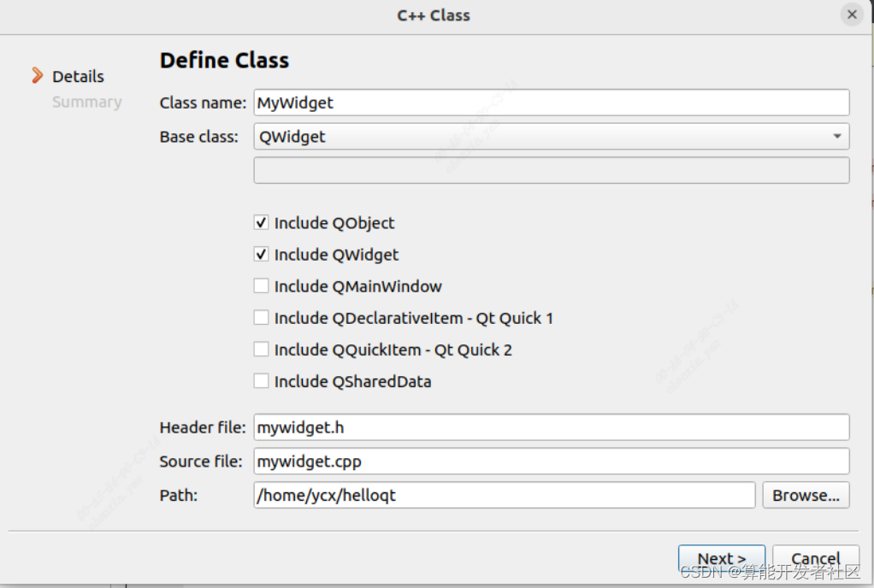The width and height of the screenshot is (874, 588).
Task: Open the Base class dropdown
Action: click(x=551, y=137)
